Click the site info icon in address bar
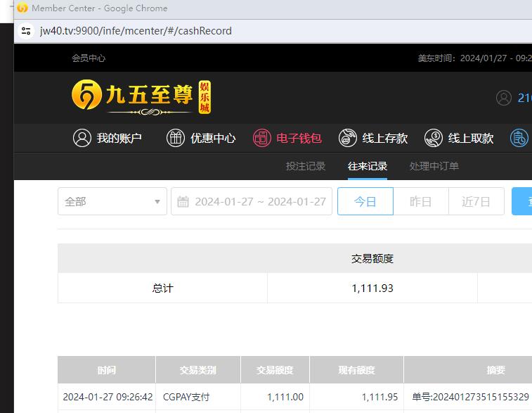Image resolution: width=532 pixels, height=413 pixels. click(26, 31)
